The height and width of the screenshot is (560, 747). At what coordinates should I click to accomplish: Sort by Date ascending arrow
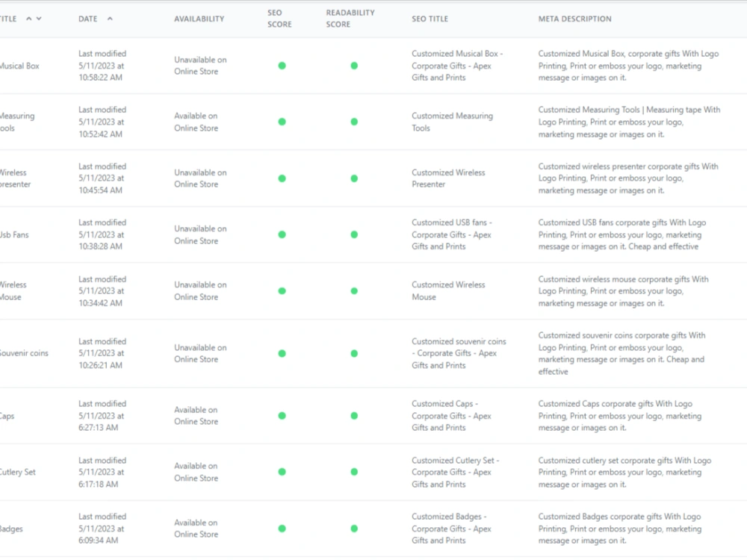110,19
